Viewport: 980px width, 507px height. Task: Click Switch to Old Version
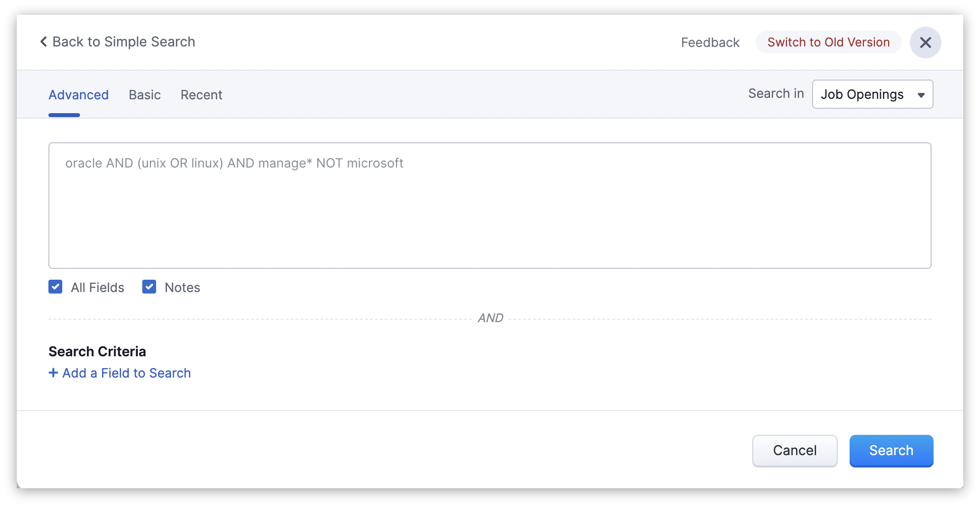(828, 42)
